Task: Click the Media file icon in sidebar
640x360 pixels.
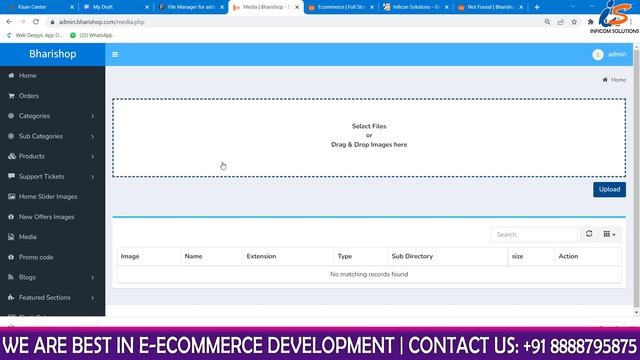Action: [11, 237]
